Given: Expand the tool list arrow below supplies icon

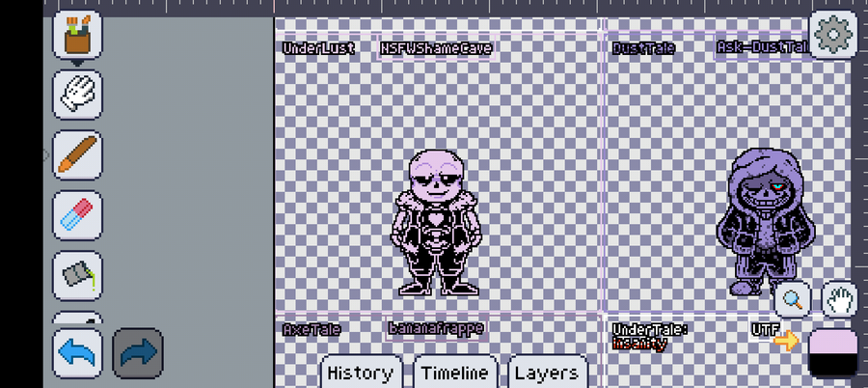Looking at the screenshot, I should (x=77, y=64).
